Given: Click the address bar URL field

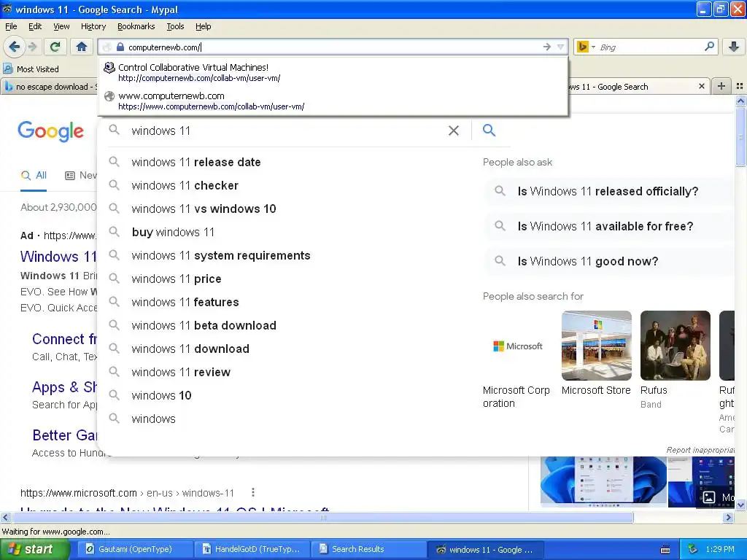Looking at the screenshot, I should tap(333, 47).
